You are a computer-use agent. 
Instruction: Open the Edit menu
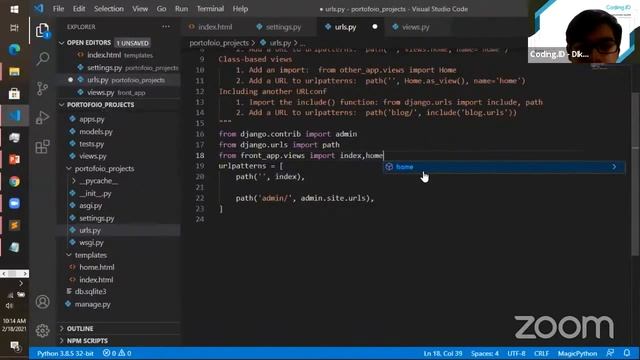point(79,9)
